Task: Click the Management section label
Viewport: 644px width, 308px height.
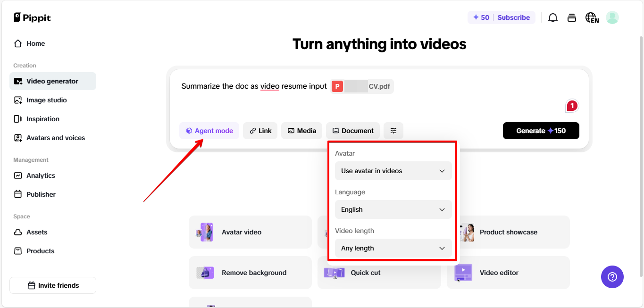Action: coord(31,160)
